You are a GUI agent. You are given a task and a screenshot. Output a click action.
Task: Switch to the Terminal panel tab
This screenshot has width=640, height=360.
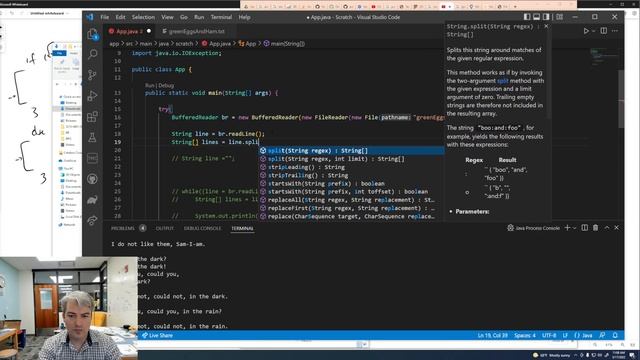coord(242,228)
